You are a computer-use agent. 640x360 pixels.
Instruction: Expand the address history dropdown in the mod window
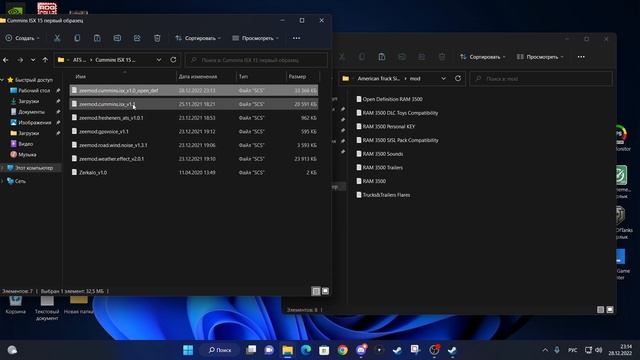[x=443, y=78]
